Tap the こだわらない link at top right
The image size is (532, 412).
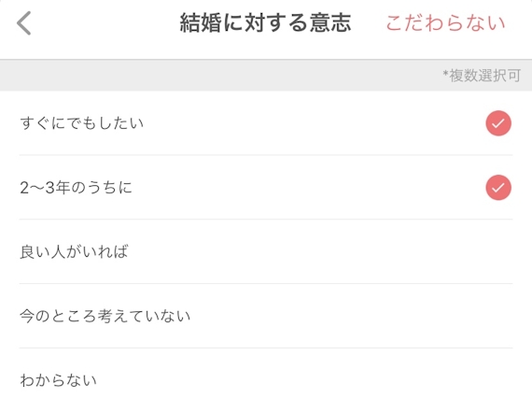pyautogui.click(x=445, y=23)
